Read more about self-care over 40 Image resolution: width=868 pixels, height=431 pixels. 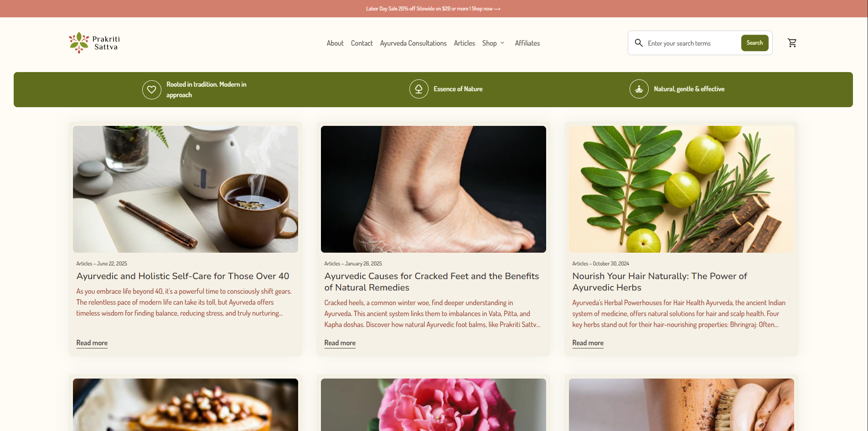click(x=92, y=343)
